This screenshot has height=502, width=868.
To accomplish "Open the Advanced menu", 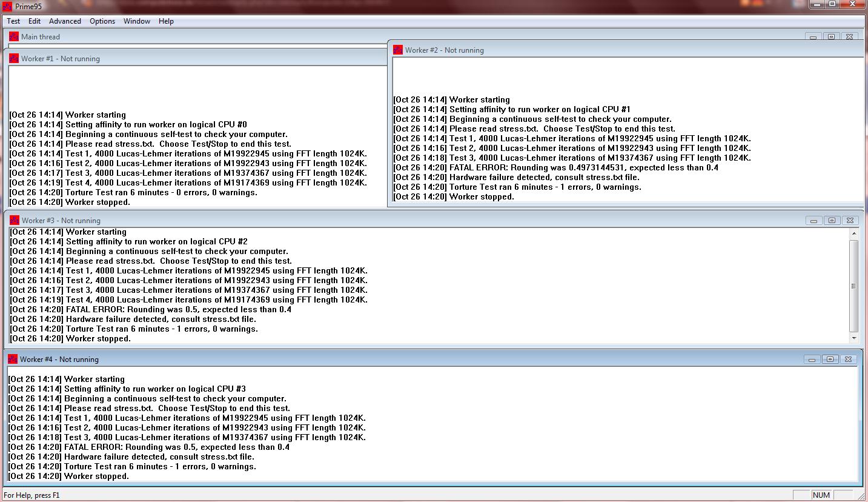I will point(65,21).
